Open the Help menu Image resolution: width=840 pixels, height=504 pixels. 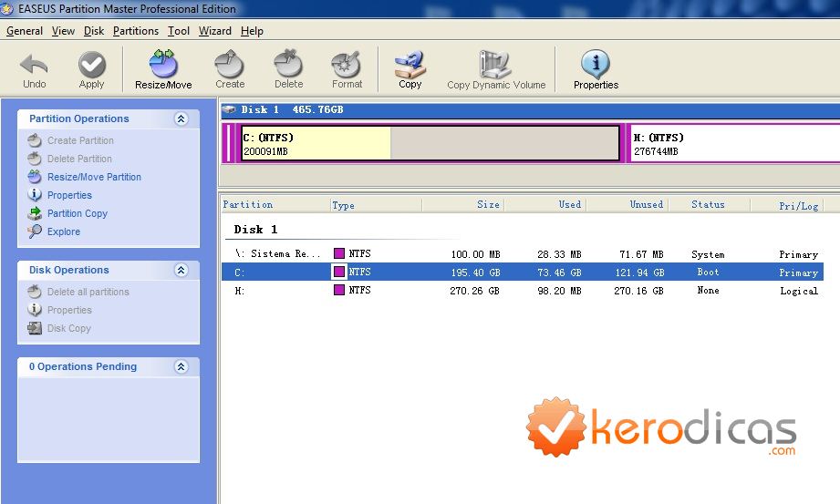click(x=252, y=31)
